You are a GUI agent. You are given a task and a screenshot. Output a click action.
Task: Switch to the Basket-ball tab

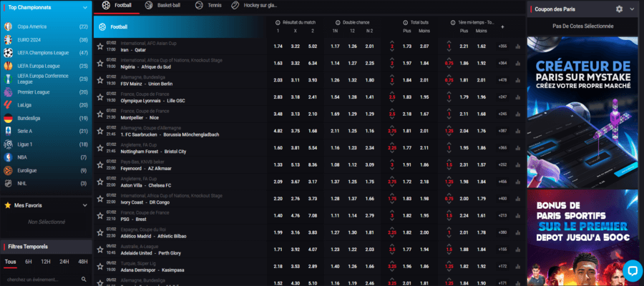162,6
